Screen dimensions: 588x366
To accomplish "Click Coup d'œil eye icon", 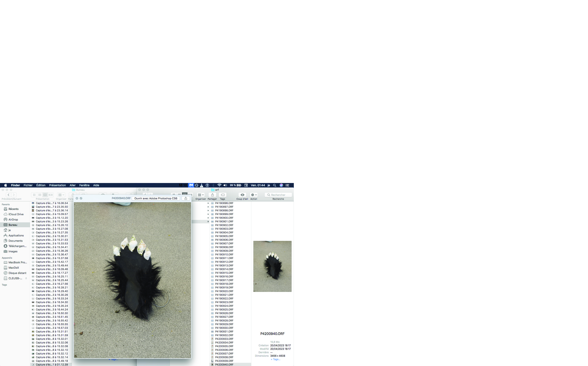I will (242, 195).
